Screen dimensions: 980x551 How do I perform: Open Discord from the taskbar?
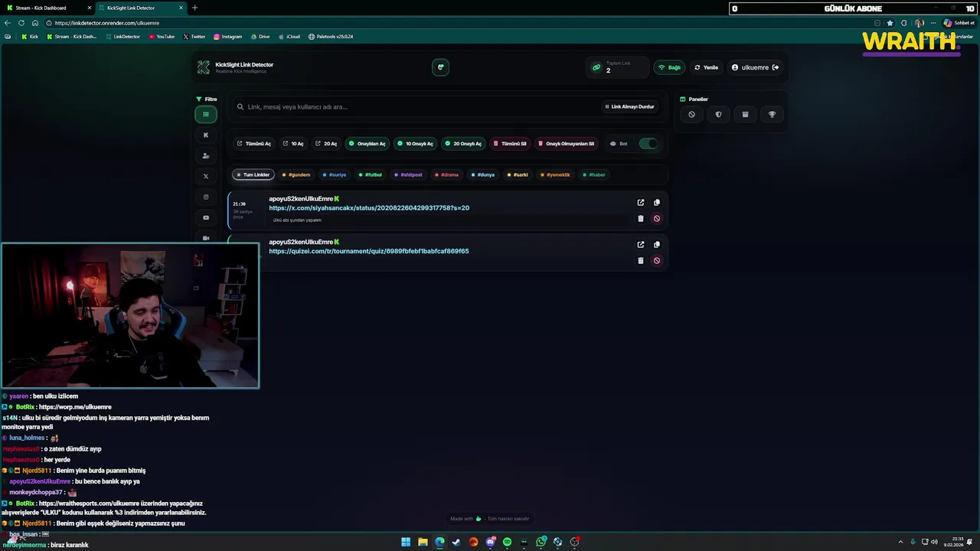point(490,542)
